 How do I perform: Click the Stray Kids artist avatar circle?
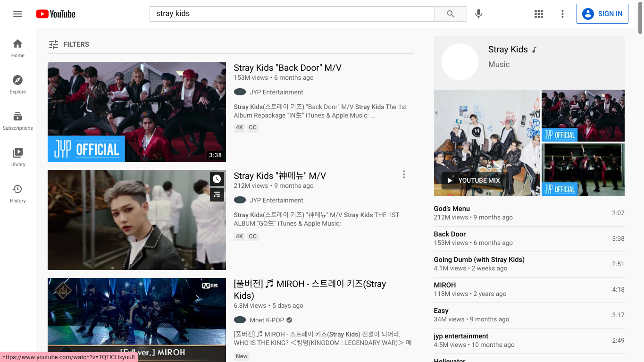point(460,62)
